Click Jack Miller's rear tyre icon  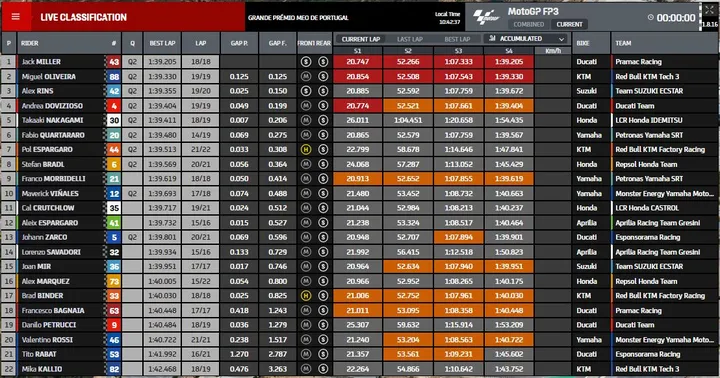(x=323, y=62)
